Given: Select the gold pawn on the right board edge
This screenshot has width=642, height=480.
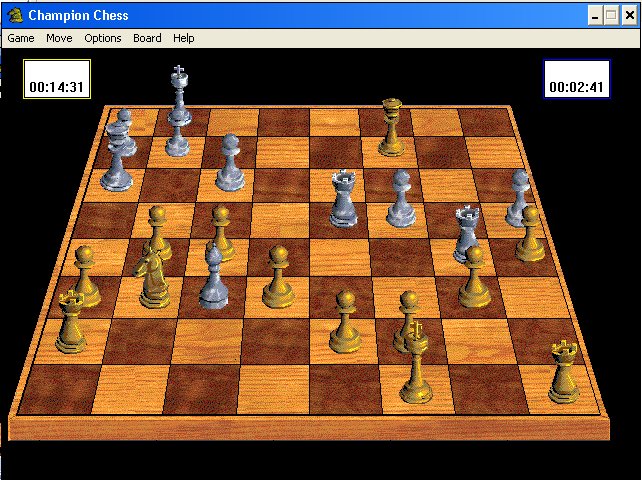Looking at the screenshot, I should coord(530,233).
